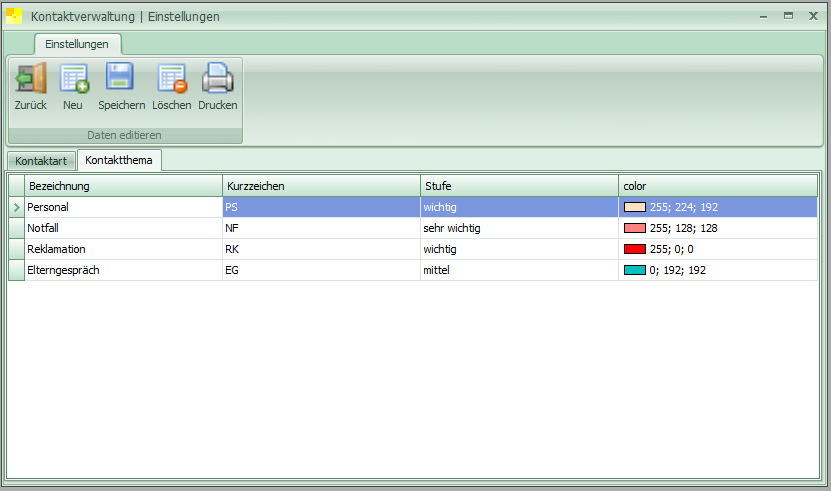Sort by the Bezeichnung column header

pyautogui.click(x=123, y=186)
